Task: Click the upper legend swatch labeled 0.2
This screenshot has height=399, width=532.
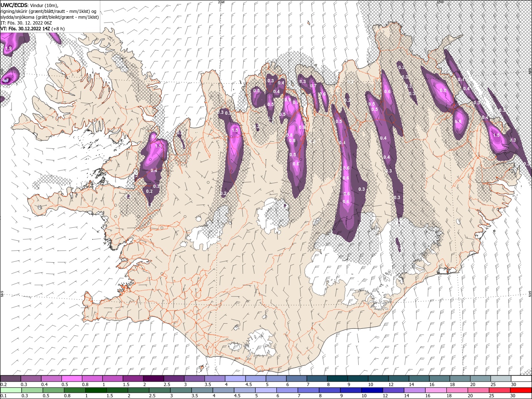Action: tap(10, 379)
